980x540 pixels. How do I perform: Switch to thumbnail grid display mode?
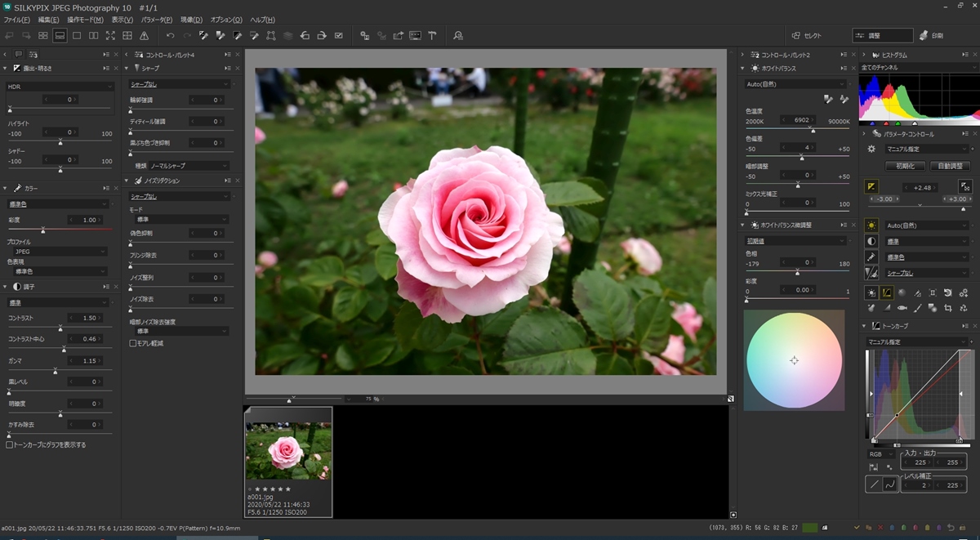[x=42, y=35]
